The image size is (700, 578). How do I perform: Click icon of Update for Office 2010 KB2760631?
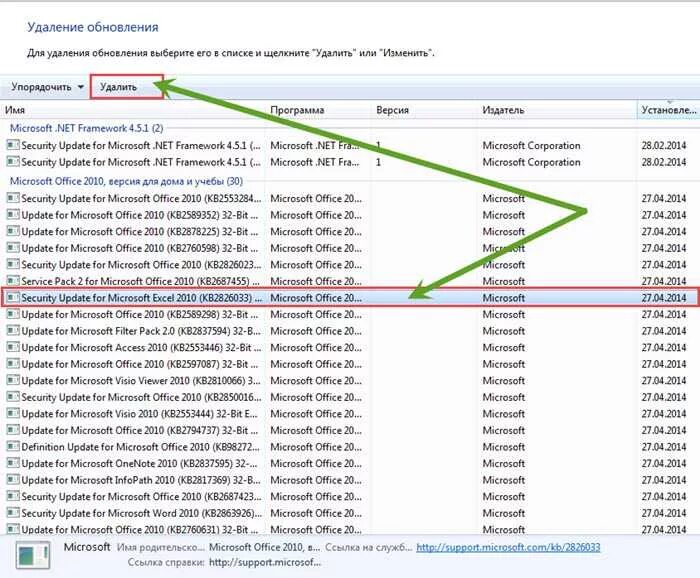[x=13, y=529]
